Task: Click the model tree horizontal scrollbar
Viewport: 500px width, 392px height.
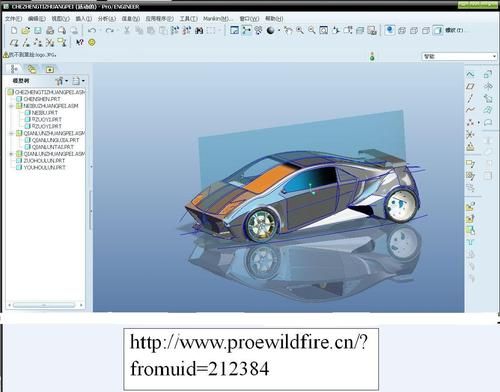Action: [44, 305]
